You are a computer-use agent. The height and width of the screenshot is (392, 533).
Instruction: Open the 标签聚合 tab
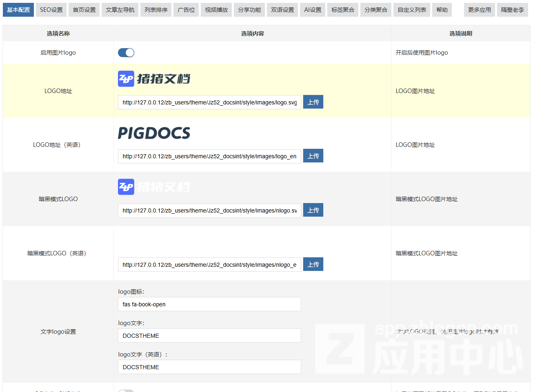click(x=342, y=10)
